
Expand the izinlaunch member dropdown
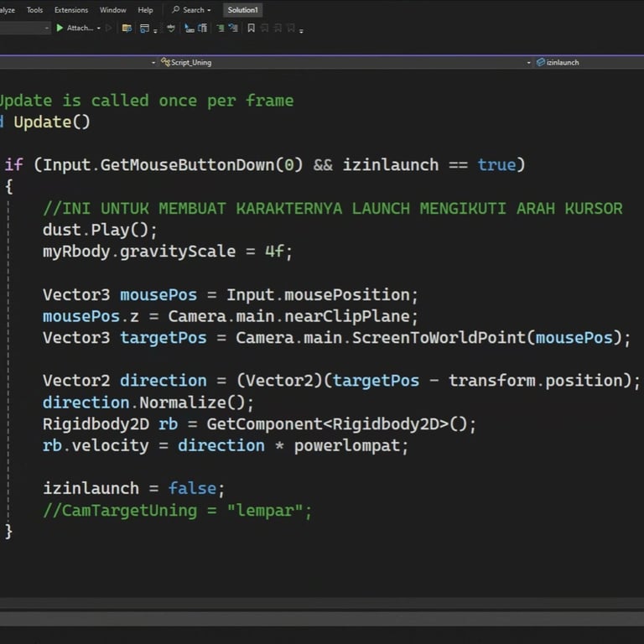[x=528, y=63]
